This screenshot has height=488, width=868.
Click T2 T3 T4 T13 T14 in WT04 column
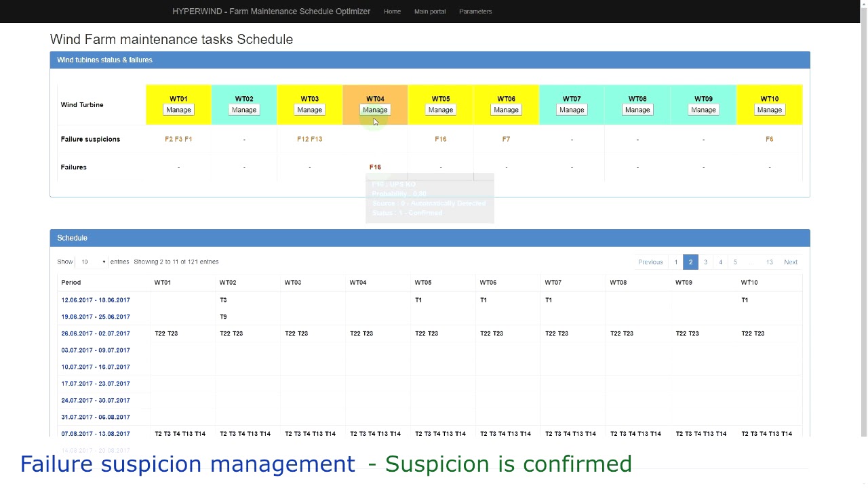375,434
